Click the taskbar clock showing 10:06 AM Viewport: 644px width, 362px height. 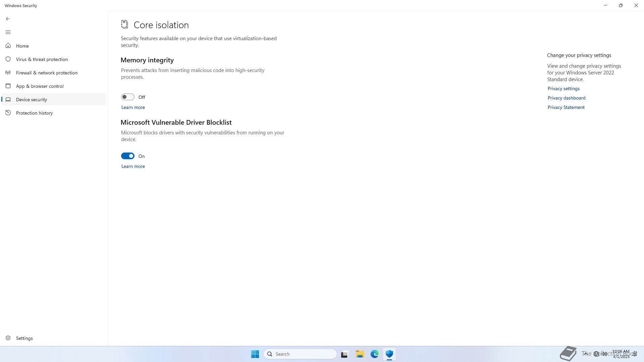point(621,354)
